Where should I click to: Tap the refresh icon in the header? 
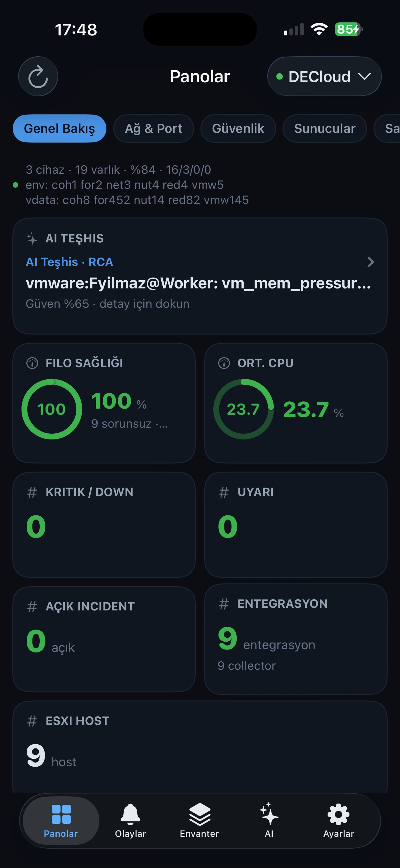(x=38, y=77)
